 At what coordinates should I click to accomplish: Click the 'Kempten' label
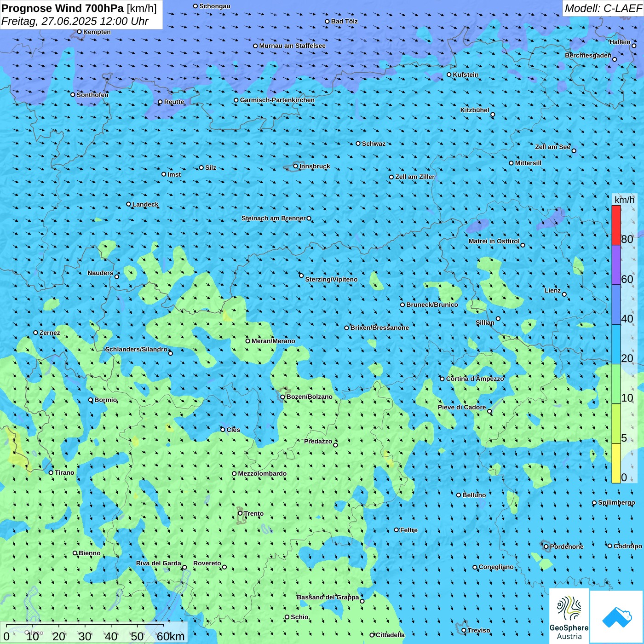point(97,32)
